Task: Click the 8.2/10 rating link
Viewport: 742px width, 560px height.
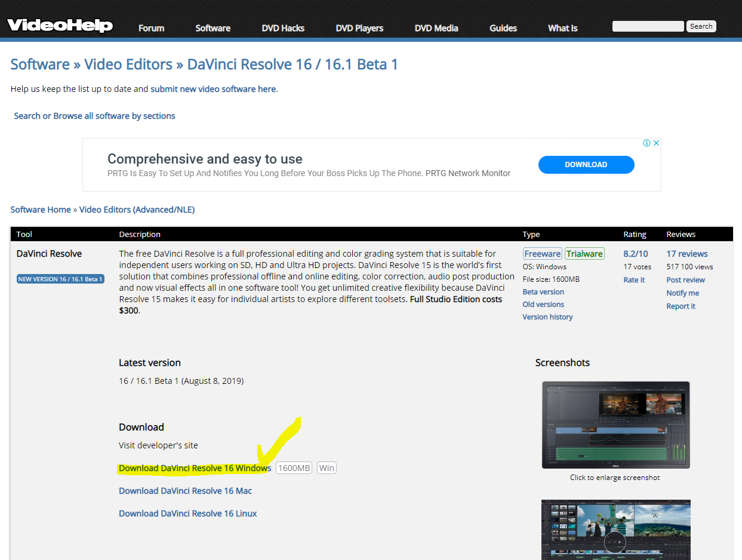Action: (x=636, y=254)
